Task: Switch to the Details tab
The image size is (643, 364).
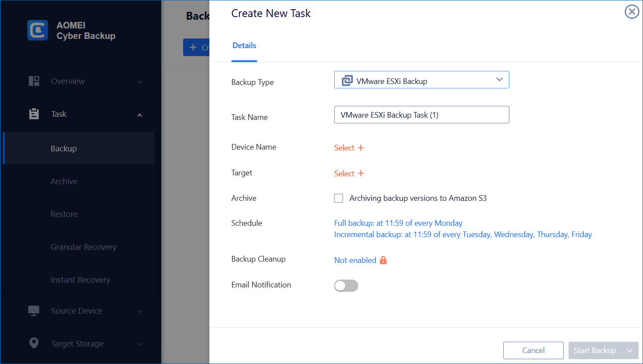Action: pos(244,45)
